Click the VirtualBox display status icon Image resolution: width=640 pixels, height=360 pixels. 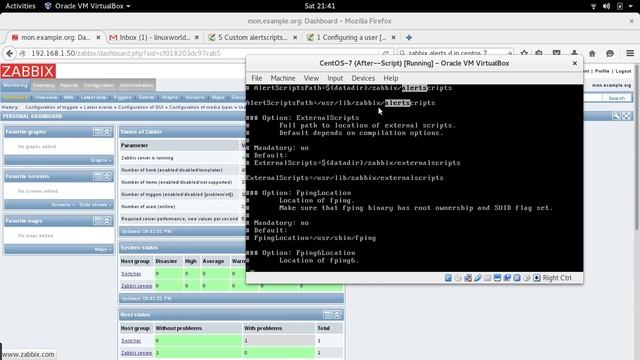(497, 278)
